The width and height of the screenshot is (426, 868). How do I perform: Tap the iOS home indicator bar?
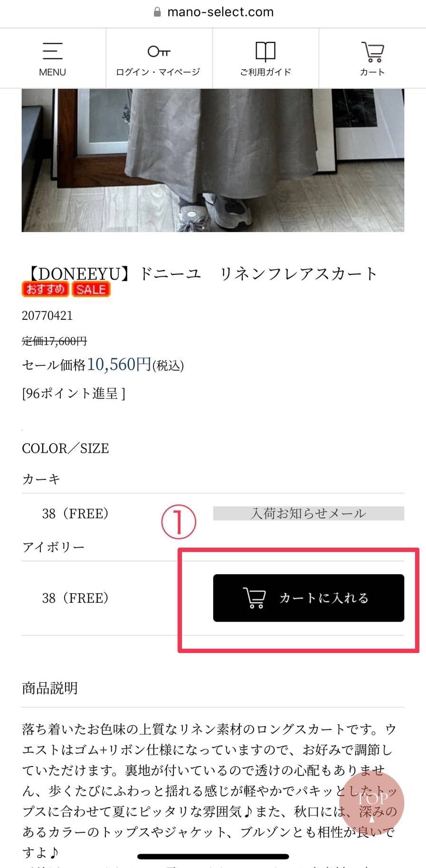[x=213, y=856]
